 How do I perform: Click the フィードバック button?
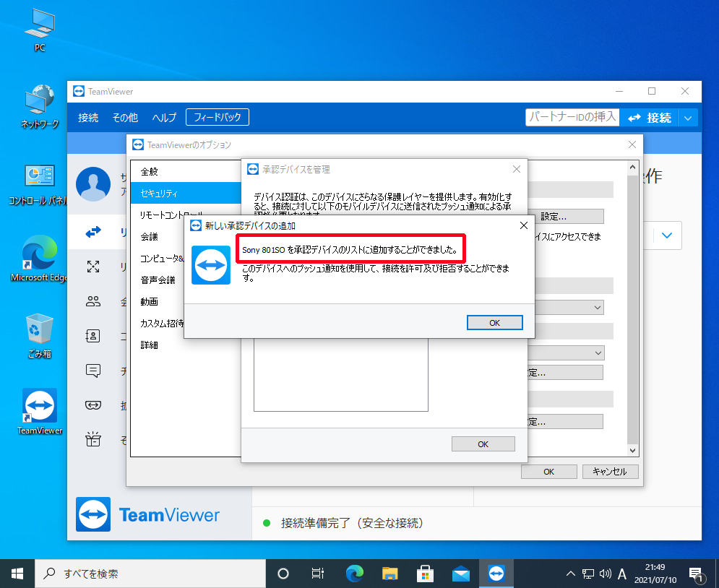pos(217,117)
